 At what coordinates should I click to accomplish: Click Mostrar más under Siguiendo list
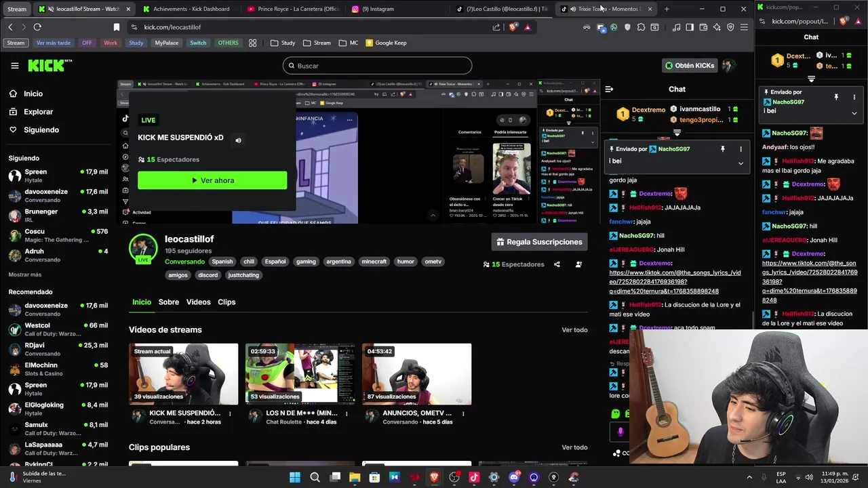[x=25, y=274]
